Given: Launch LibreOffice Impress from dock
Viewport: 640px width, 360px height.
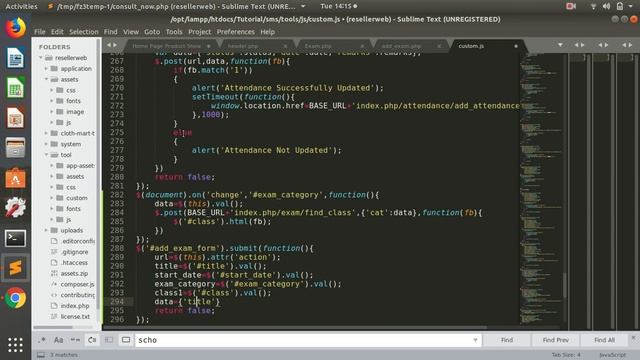Looking at the screenshot, I should 15,118.
